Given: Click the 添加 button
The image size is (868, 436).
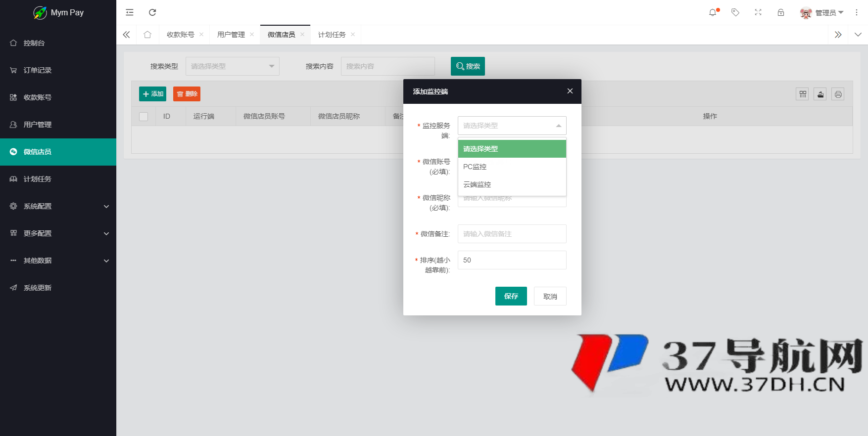Looking at the screenshot, I should 152,94.
